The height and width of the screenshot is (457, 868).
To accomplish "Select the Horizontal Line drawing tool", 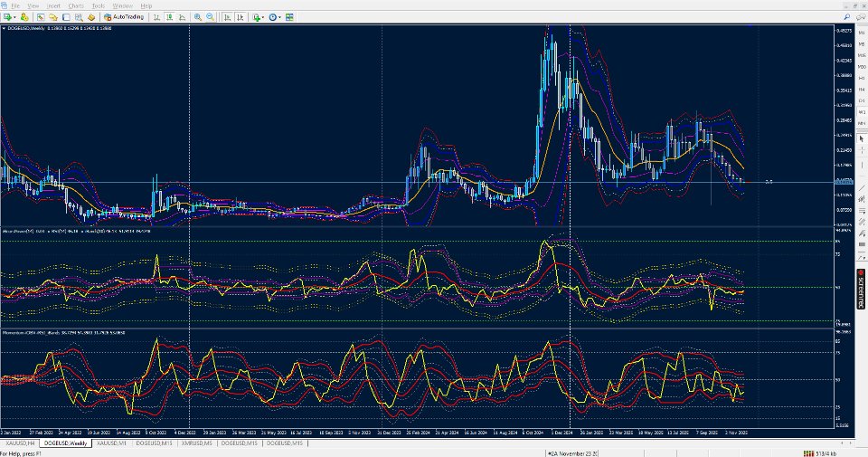I will 862,176.
